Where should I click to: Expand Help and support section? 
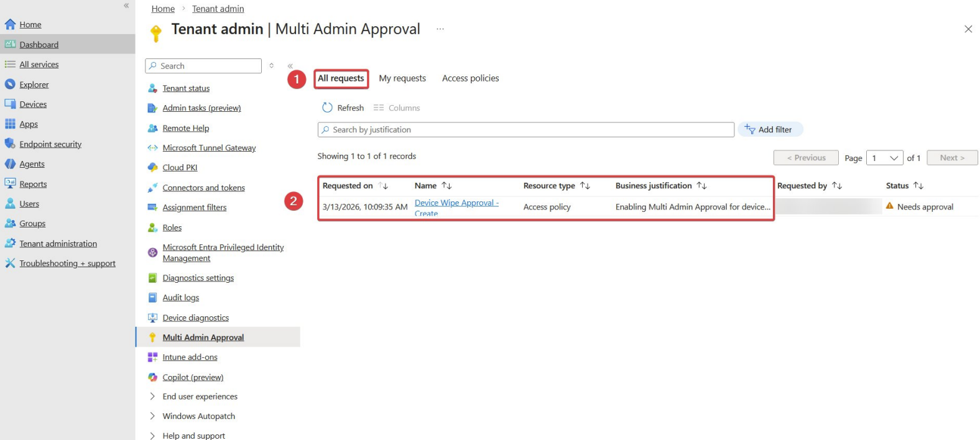tap(152, 436)
